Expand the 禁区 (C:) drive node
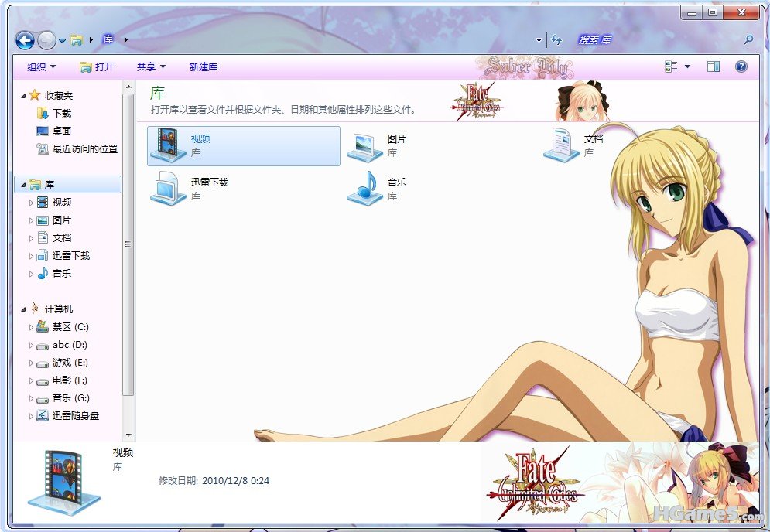 click(32, 327)
